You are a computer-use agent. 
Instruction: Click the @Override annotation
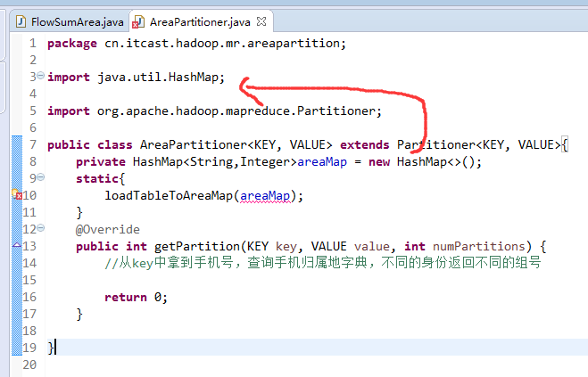pos(108,229)
